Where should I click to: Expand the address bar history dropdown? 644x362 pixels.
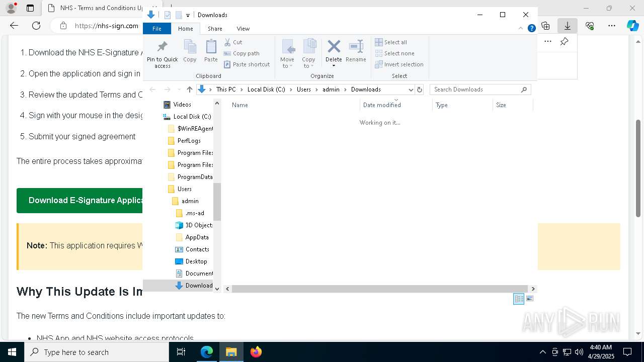click(411, 89)
